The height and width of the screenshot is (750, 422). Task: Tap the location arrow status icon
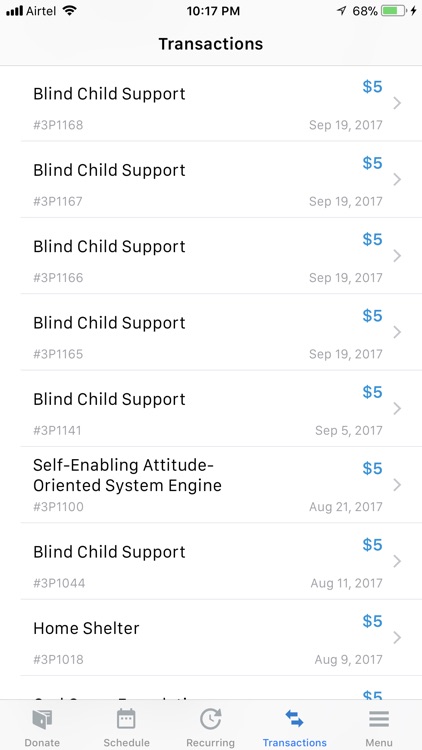pyautogui.click(x=341, y=11)
